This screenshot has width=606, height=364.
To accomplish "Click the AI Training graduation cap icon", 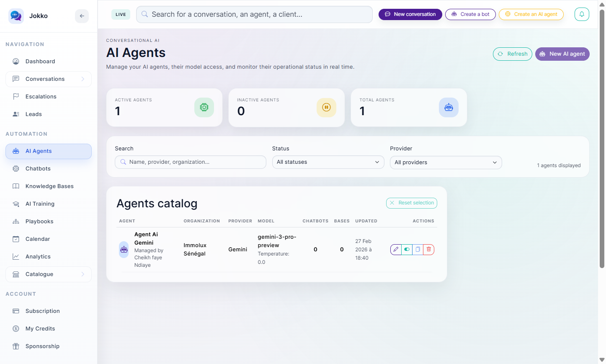I will pos(16,204).
